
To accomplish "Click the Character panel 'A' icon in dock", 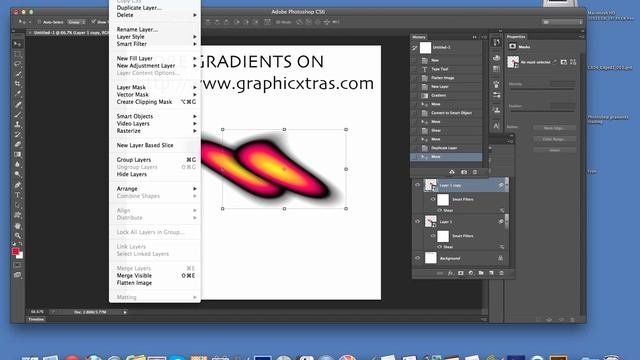I will 496,126.
